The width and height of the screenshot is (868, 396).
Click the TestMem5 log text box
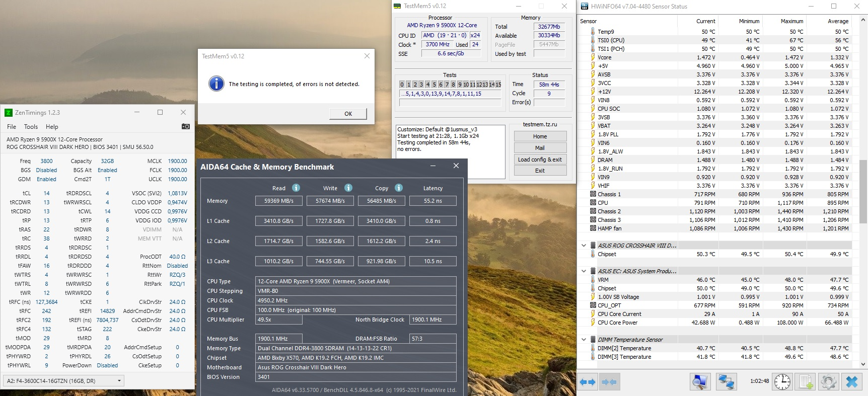click(x=450, y=151)
